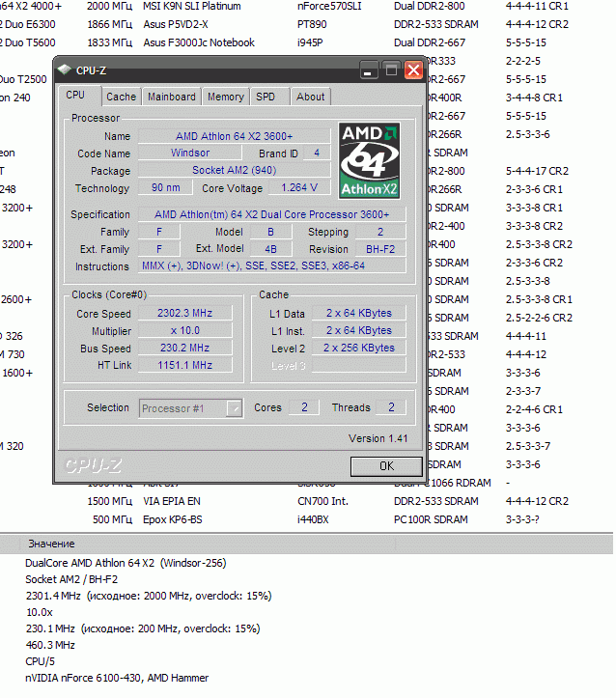This screenshot has height=698, width=616.
Task: Open the About tab
Action: pyautogui.click(x=311, y=97)
